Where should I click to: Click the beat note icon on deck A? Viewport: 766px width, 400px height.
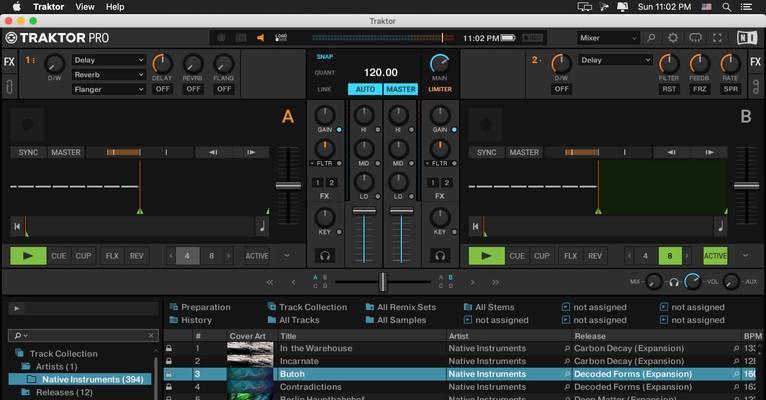262,226
